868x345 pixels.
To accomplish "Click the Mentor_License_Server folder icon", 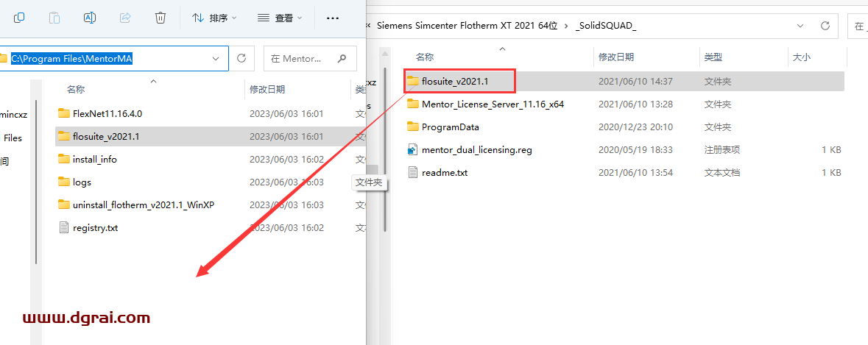I will click(413, 104).
